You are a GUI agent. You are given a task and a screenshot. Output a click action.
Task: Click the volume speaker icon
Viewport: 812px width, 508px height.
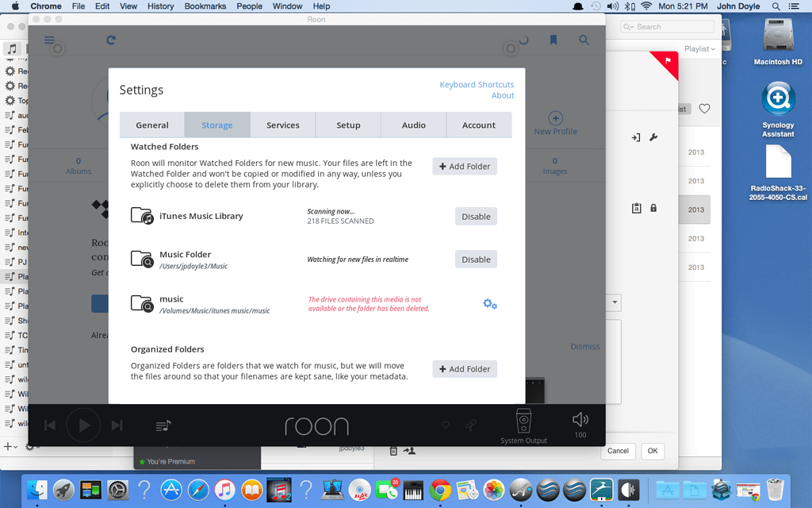click(x=580, y=419)
